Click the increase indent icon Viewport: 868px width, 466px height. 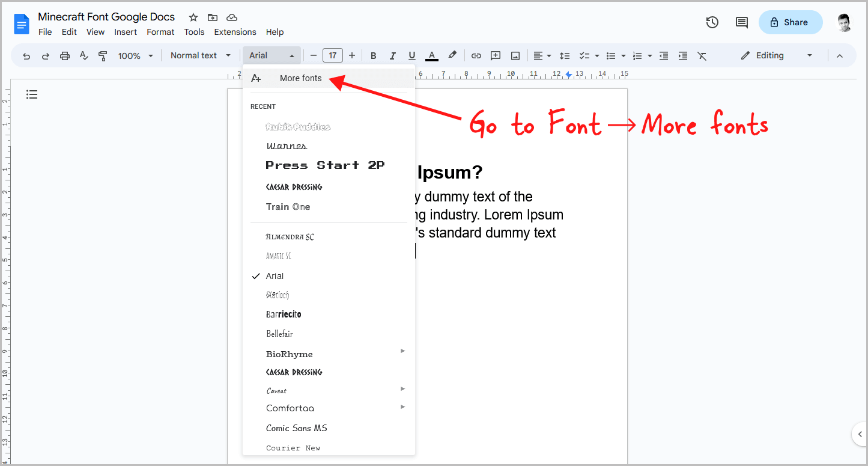[x=683, y=56]
